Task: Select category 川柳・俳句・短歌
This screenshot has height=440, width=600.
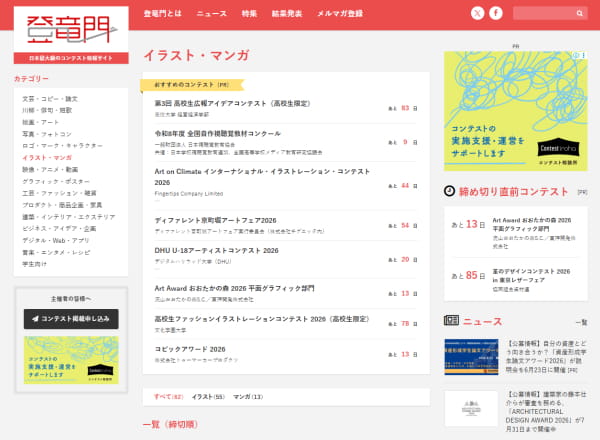Action: pyautogui.click(x=47, y=110)
